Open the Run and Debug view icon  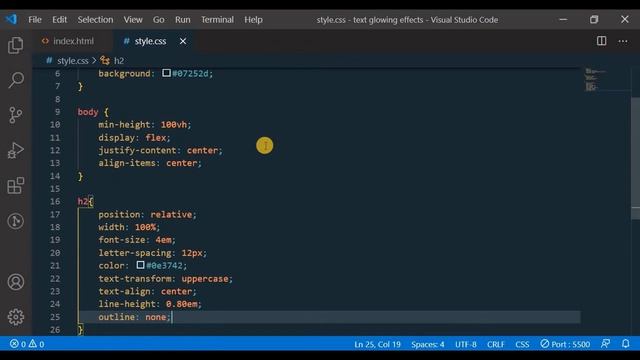[16, 150]
